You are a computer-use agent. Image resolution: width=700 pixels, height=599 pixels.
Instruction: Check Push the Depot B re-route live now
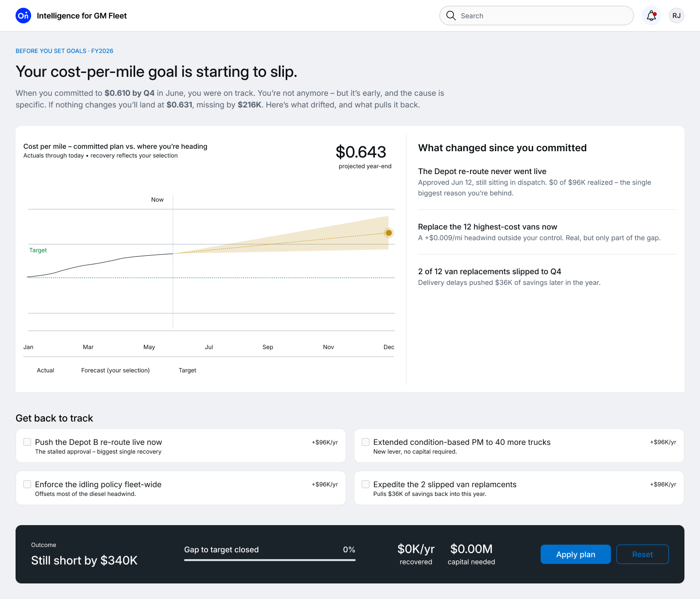(x=27, y=442)
